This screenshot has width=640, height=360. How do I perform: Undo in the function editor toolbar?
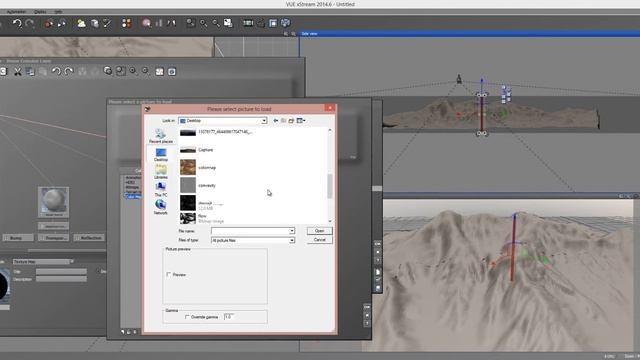click(x=56, y=71)
